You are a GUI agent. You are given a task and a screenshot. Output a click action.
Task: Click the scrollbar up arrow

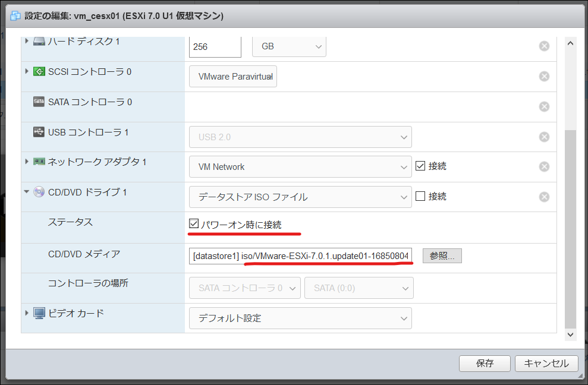tap(570, 43)
